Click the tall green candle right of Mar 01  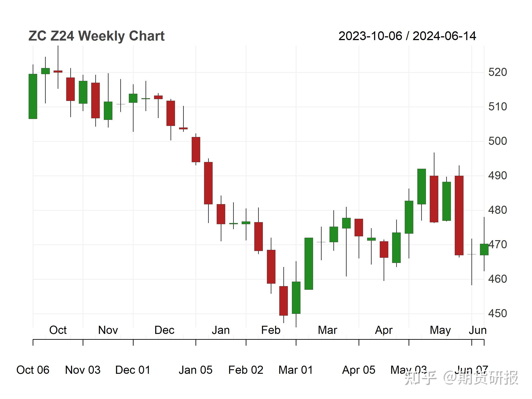[x=309, y=264]
